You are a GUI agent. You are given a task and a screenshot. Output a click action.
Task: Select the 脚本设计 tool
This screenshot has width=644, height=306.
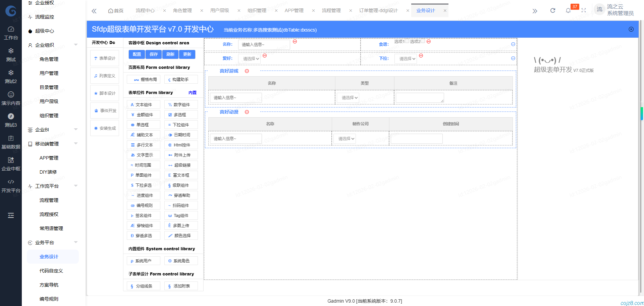(x=104, y=93)
